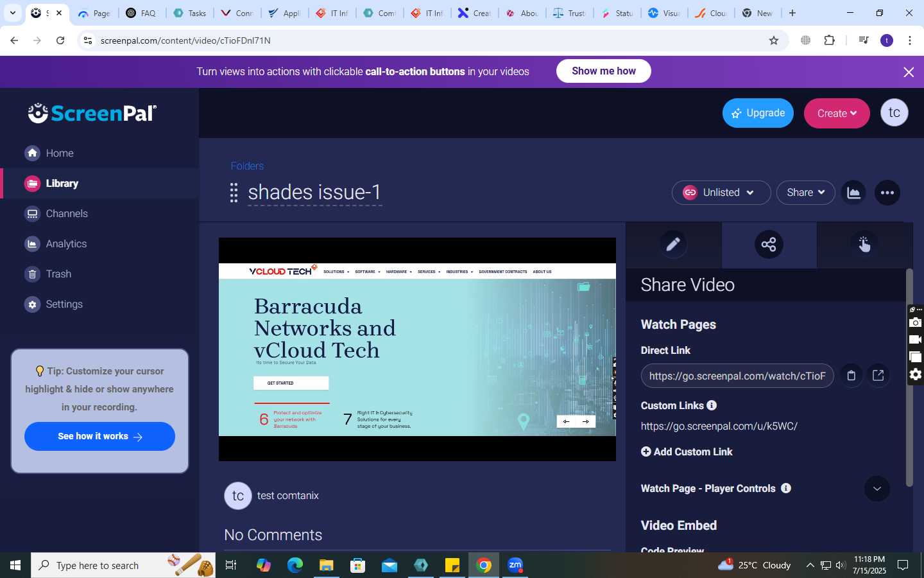
Task: Bookmark this page with star icon
Action: (x=774, y=40)
